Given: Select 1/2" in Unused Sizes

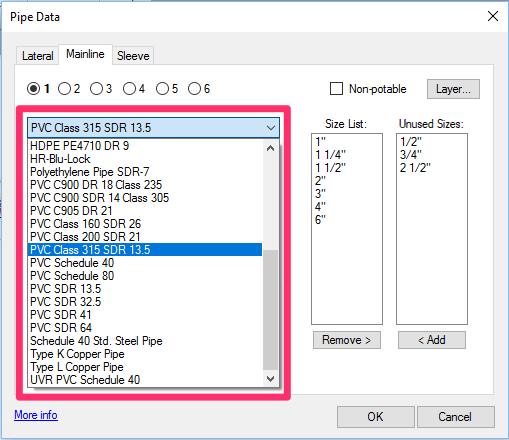Looking at the screenshot, I should pyautogui.click(x=432, y=142).
